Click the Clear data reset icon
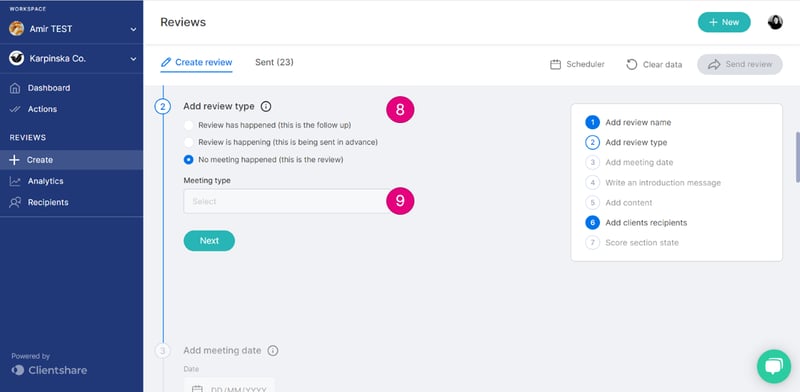 (x=632, y=64)
